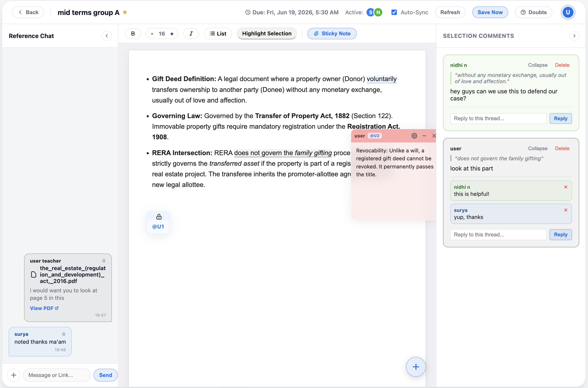Viewport: 588px width, 388px height.
Task: Minimize the @U2 sticky note
Action: pyautogui.click(x=424, y=136)
